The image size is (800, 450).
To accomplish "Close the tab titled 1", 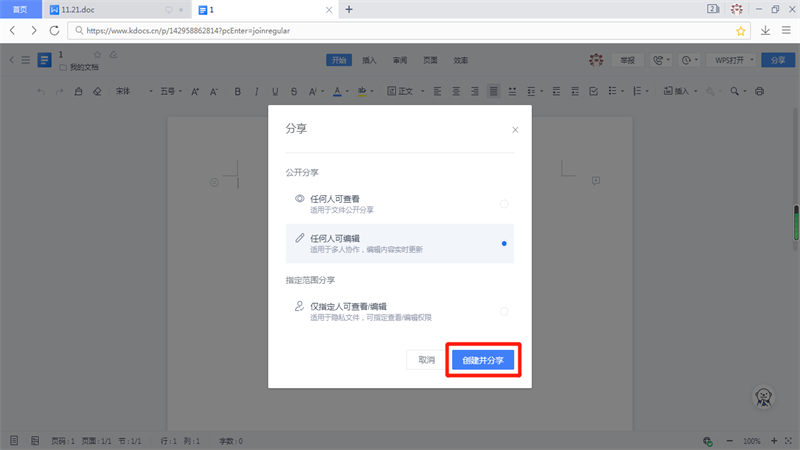I will [329, 10].
